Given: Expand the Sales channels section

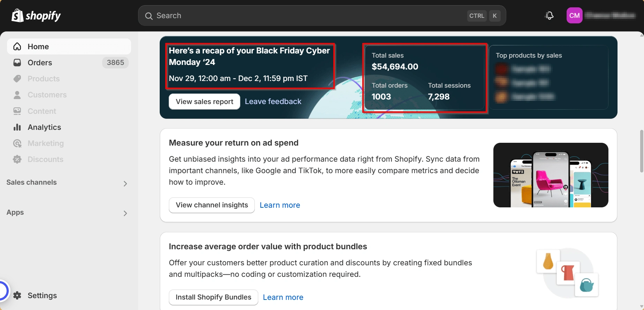Looking at the screenshot, I should [x=125, y=183].
